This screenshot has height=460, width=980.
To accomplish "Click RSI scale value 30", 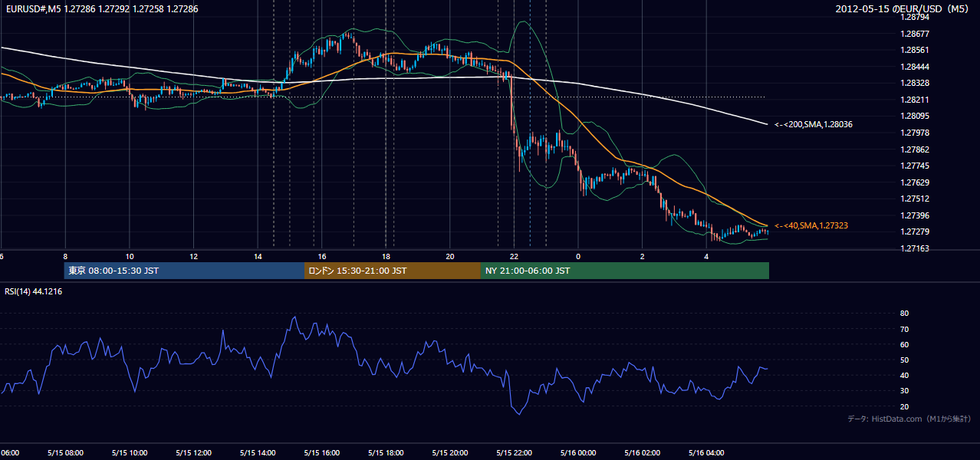I will click(904, 391).
